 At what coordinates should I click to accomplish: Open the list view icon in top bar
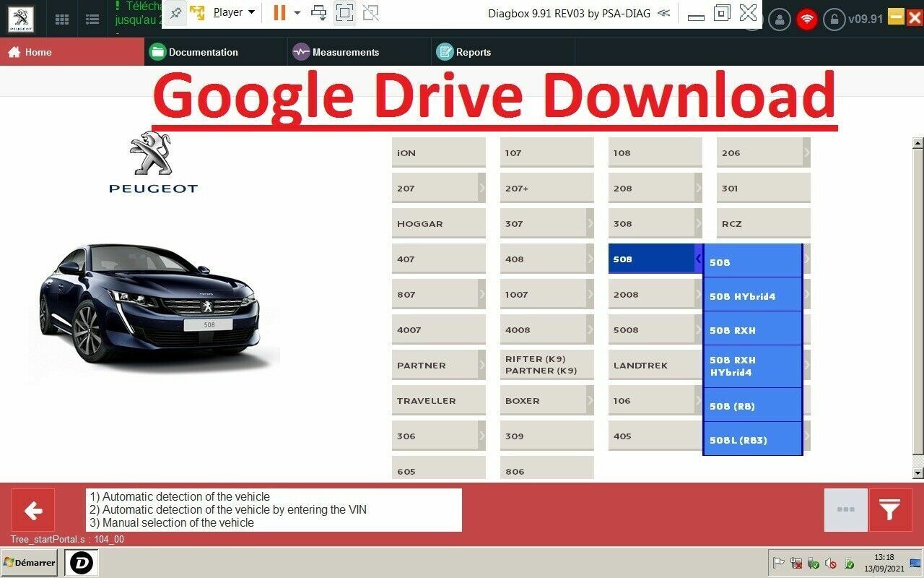click(92, 20)
